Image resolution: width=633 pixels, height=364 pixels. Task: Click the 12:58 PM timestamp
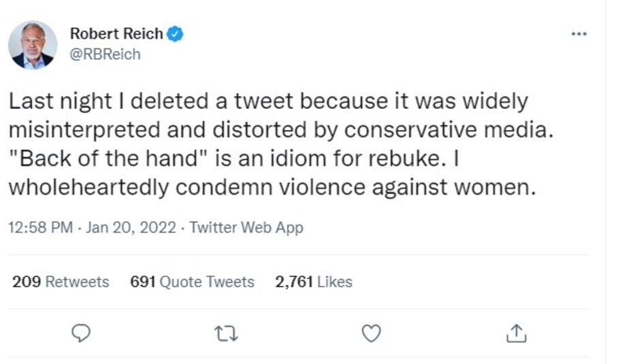tap(40, 228)
